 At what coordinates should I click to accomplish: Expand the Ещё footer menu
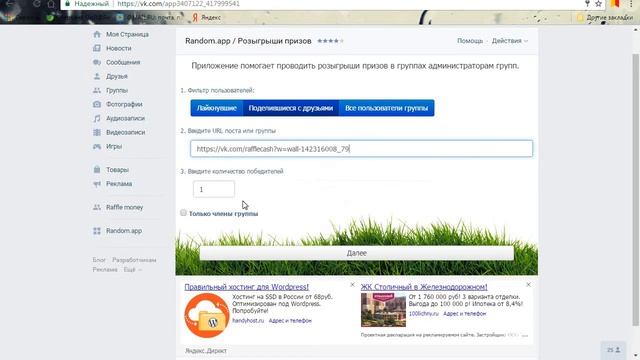click(x=133, y=270)
